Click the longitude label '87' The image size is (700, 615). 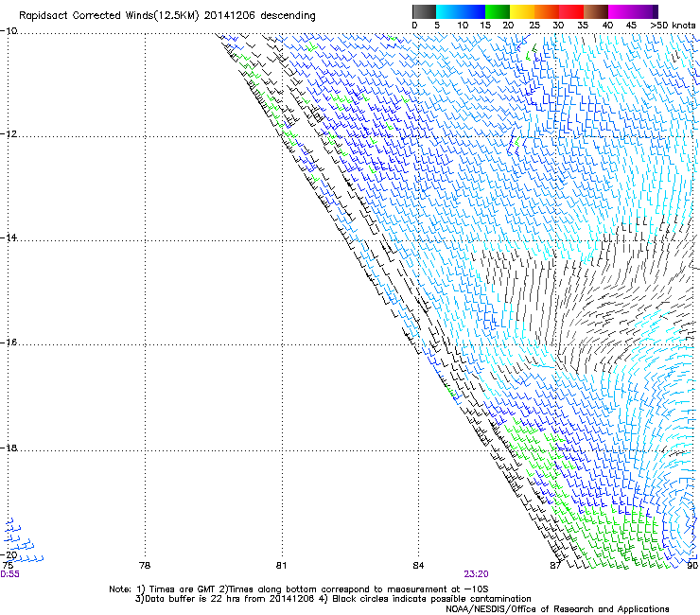(x=555, y=566)
